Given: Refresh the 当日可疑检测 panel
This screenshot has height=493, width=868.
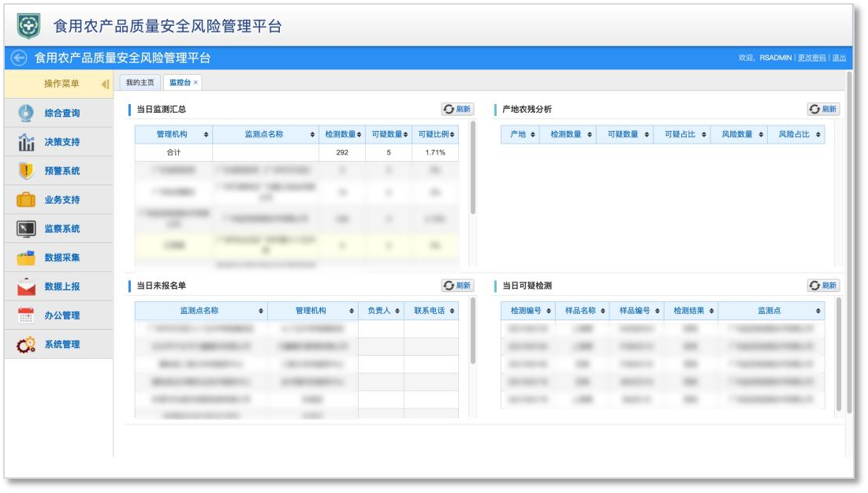Looking at the screenshot, I should point(823,286).
